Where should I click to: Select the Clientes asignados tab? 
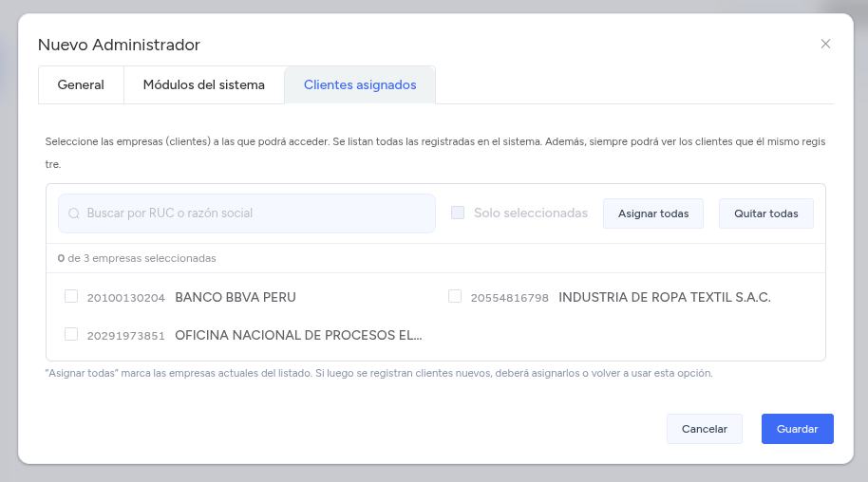point(360,84)
